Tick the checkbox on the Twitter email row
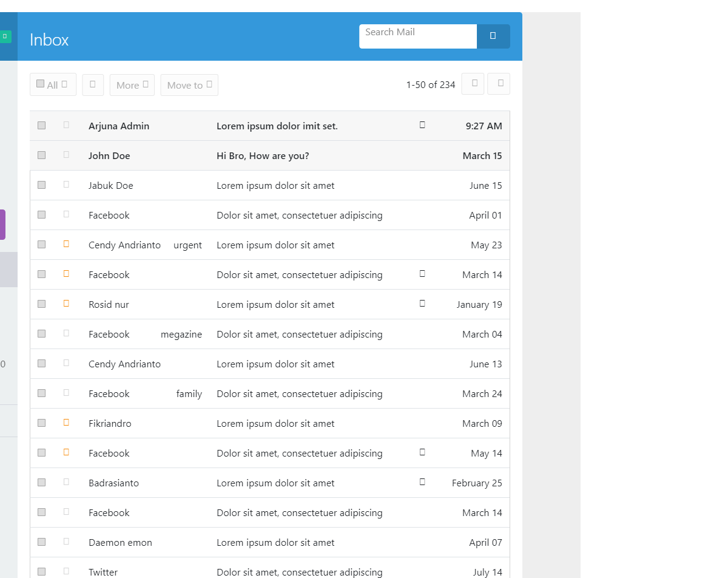 click(x=41, y=571)
